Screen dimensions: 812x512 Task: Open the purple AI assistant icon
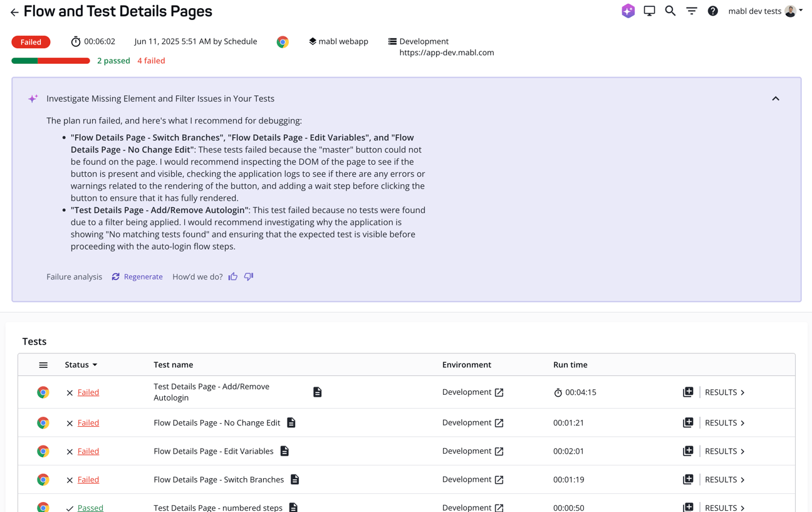point(628,11)
